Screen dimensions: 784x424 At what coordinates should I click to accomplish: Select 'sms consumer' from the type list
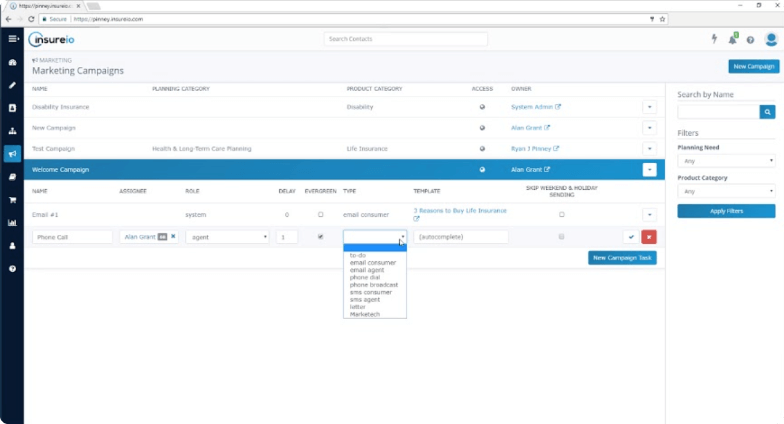tap(371, 292)
